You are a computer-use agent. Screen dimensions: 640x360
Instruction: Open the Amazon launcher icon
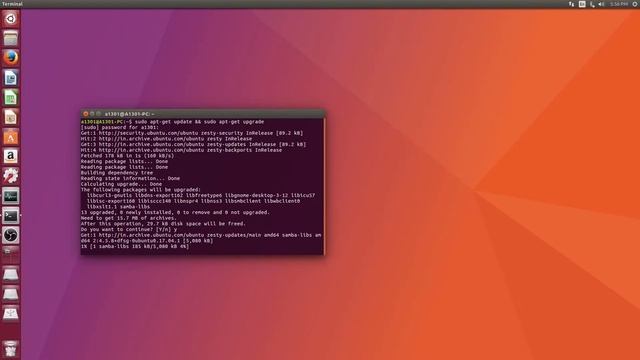click(x=11, y=156)
